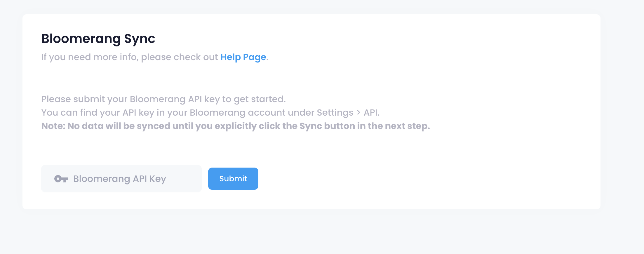Click the key icon in the API field
Screen dimensions: 644x254
point(61,179)
